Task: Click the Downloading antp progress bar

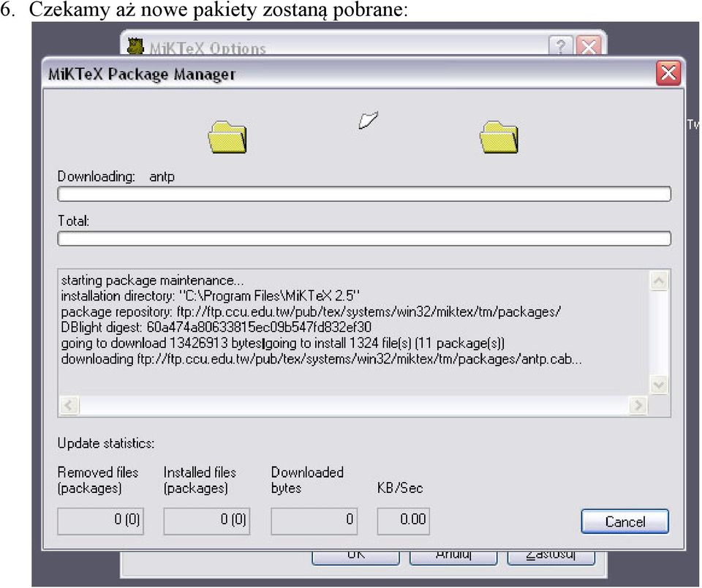Action: (x=364, y=194)
